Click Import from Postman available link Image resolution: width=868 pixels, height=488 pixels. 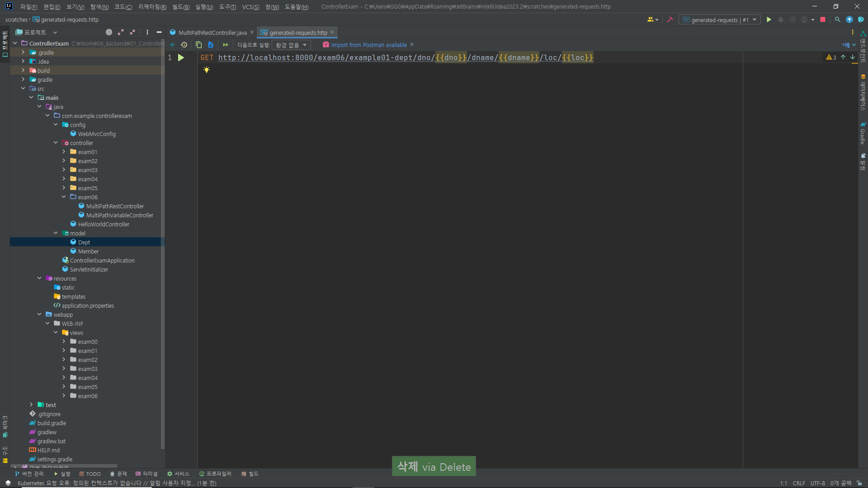click(368, 45)
